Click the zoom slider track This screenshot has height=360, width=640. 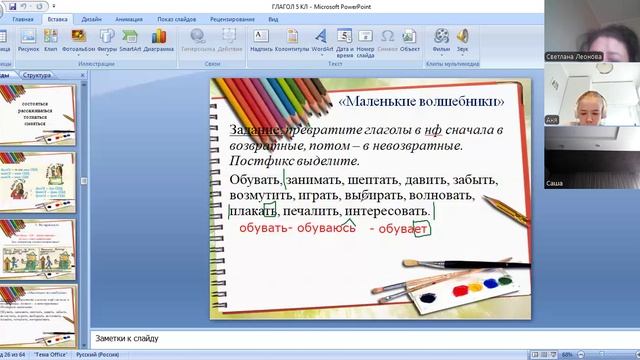click(x=610, y=355)
